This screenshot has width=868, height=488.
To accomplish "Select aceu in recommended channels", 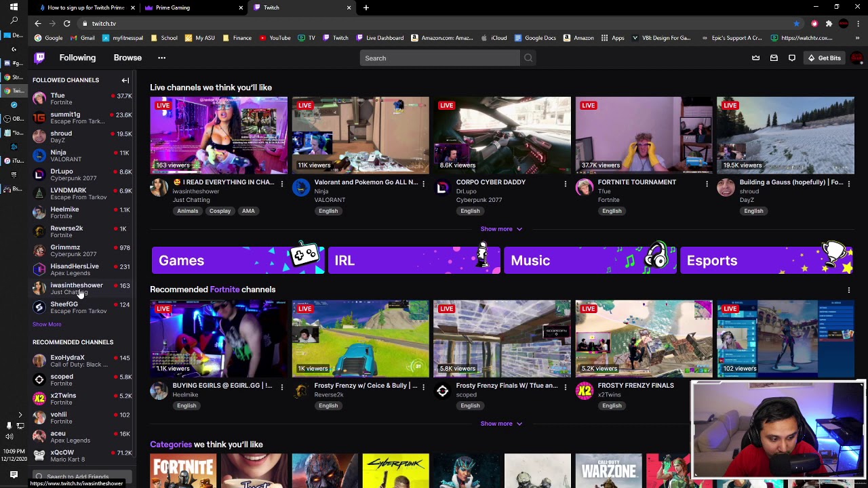I will [81, 437].
